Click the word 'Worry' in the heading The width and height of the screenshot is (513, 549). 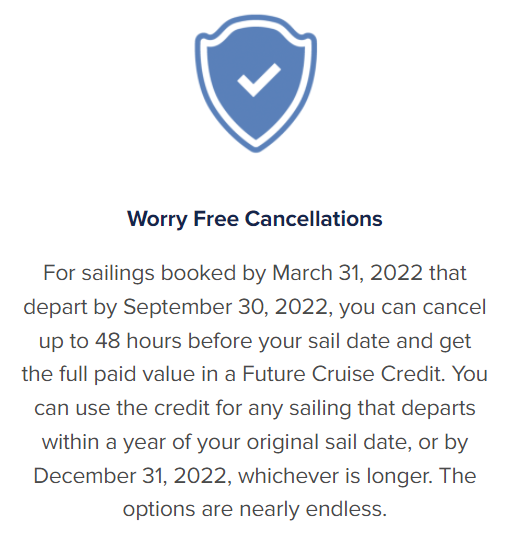coord(158,220)
